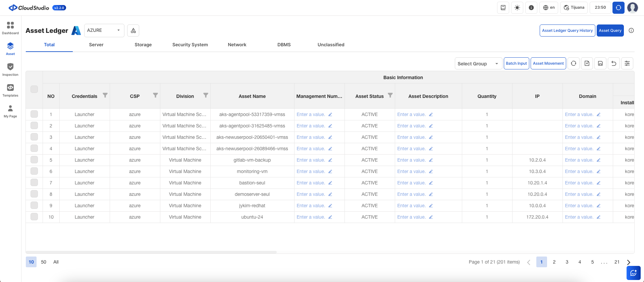This screenshot has height=282, width=644.
Task: Click the undo changes icon in toolbar
Action: [613, 63]
